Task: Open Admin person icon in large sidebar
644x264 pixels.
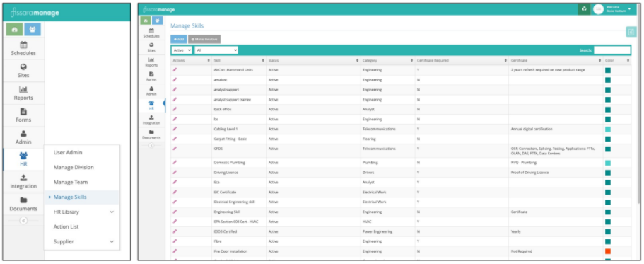Action: [23, 134]
